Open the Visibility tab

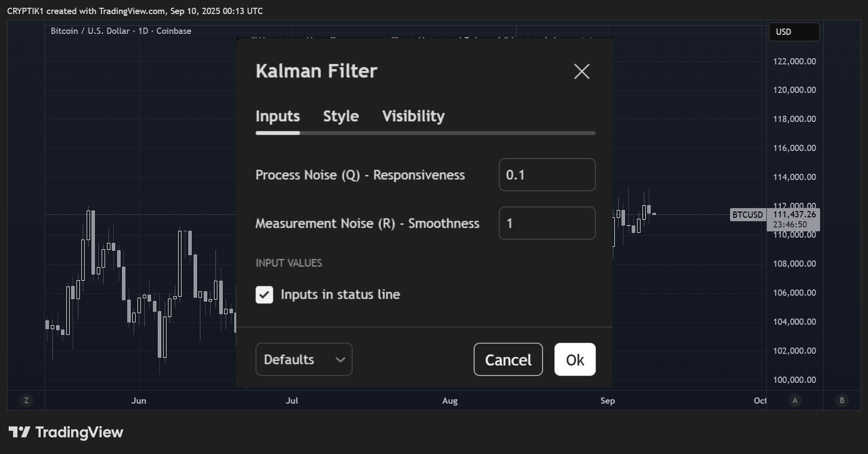[413, 116]
